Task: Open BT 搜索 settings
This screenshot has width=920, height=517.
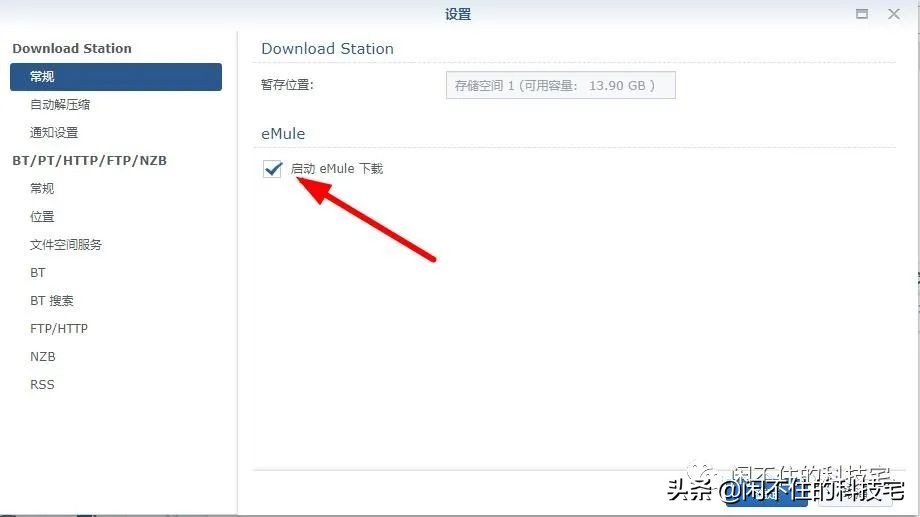Action: point(52,300)
